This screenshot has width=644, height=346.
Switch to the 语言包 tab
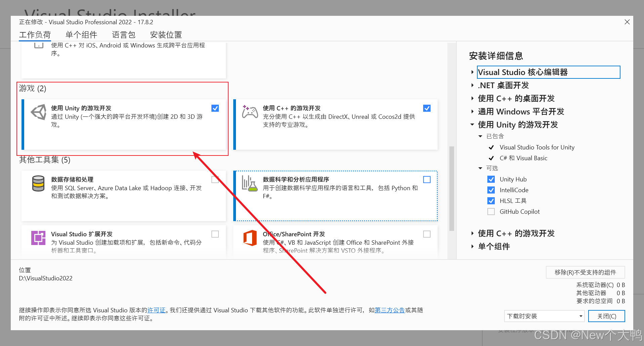click(124, 35)
